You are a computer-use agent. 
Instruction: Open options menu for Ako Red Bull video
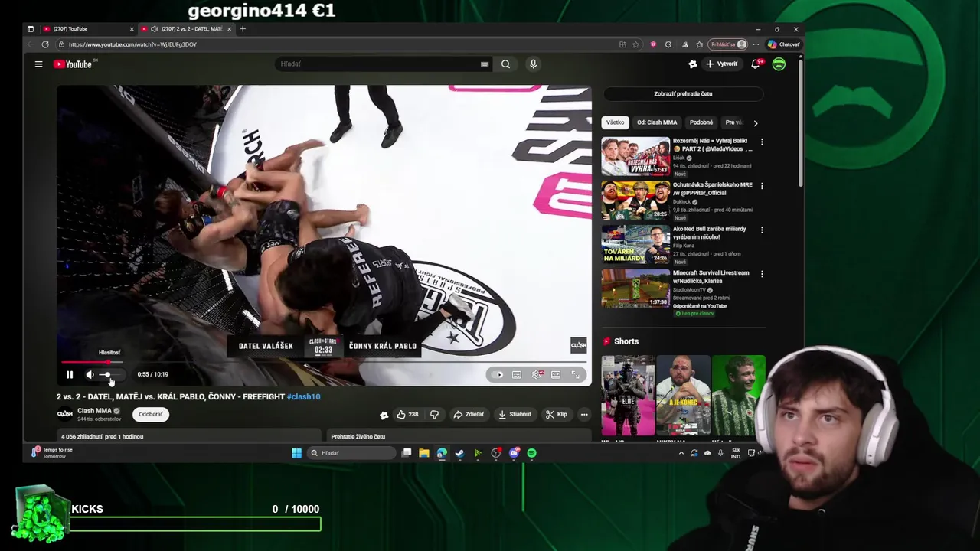click(761, 230)
